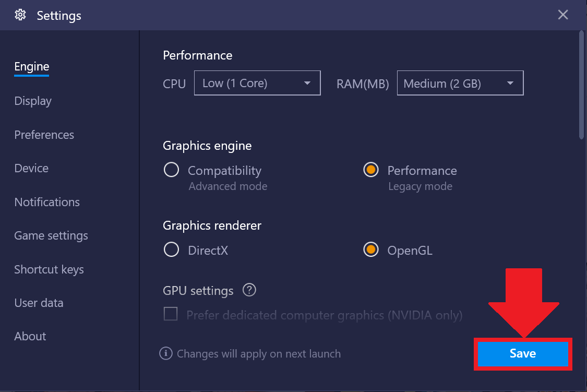Go to the Game settings section
Image resolution: width=587 pixels, height=392 pixels.
(x=51, y=236)
